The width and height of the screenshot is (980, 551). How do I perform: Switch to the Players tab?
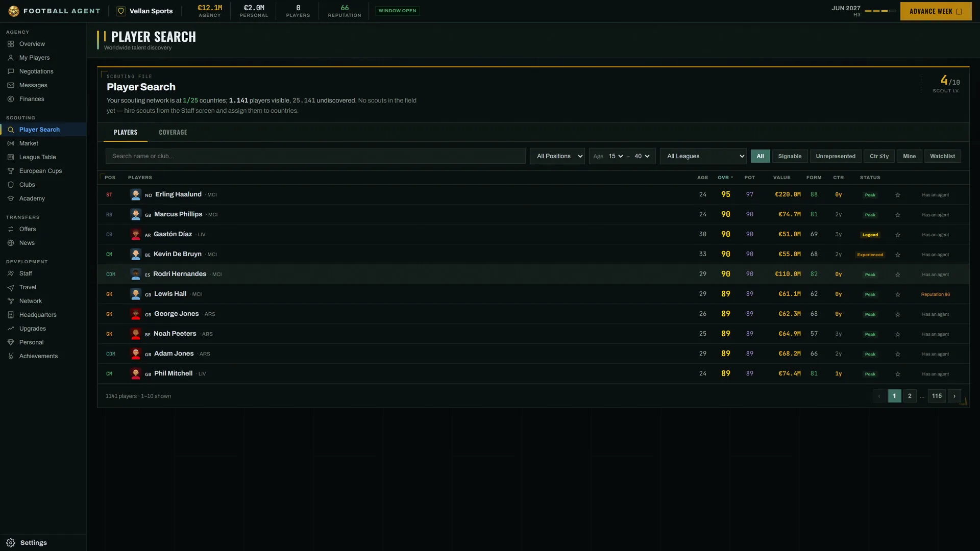tap(126, 132)
